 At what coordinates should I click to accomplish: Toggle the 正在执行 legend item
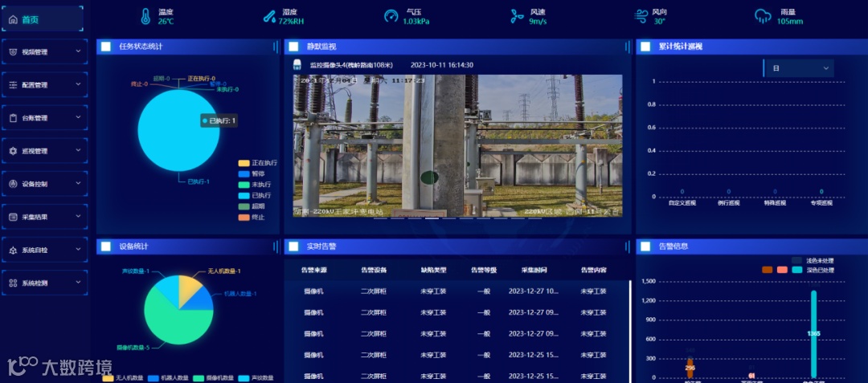(x=257, y=163)
